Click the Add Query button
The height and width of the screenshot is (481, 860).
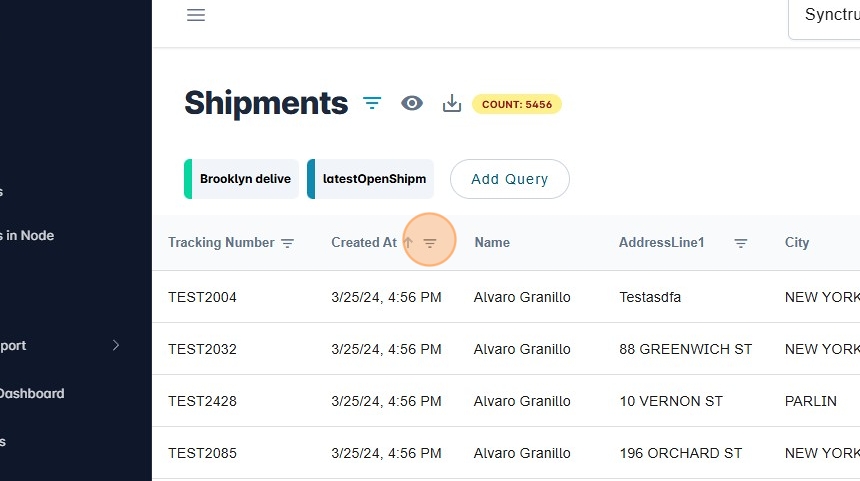(509, 179)
